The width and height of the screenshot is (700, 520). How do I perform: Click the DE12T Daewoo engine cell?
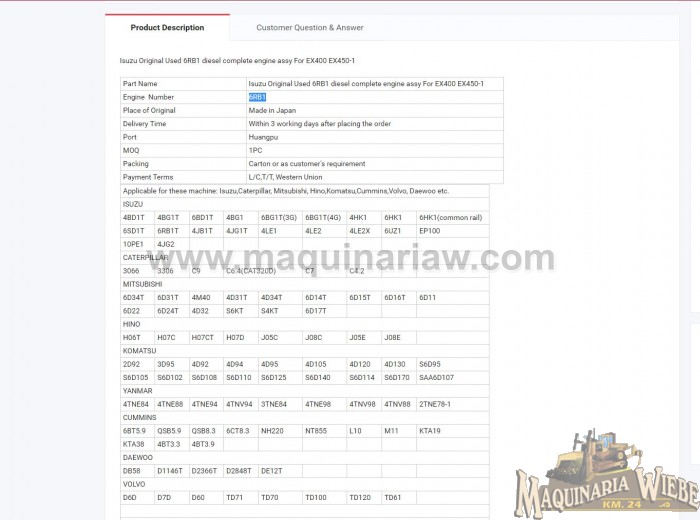pos(271,470)
